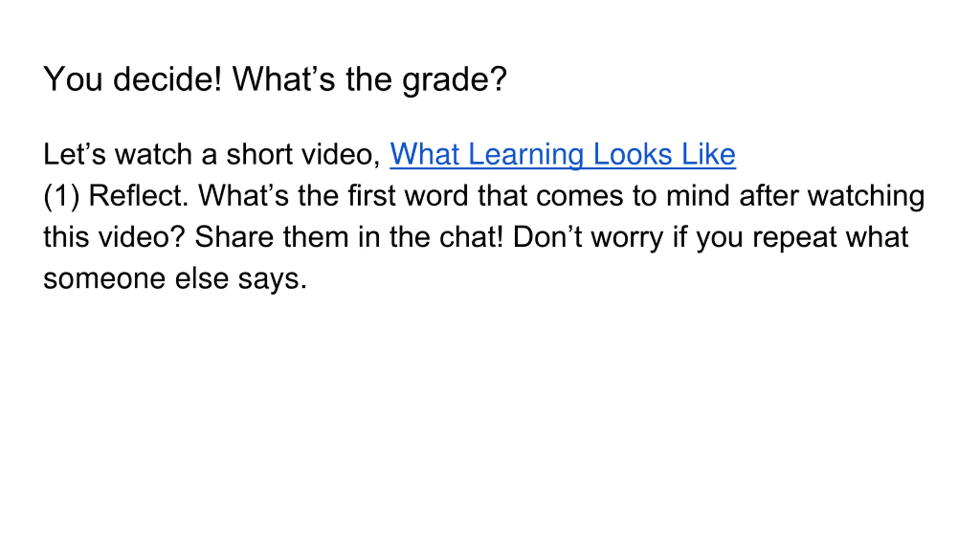The width and height of the screenshot is (980, 551).
Task: Click the last line 'someone else says.'
Action: pyautogui.click(x=175, y=278)
